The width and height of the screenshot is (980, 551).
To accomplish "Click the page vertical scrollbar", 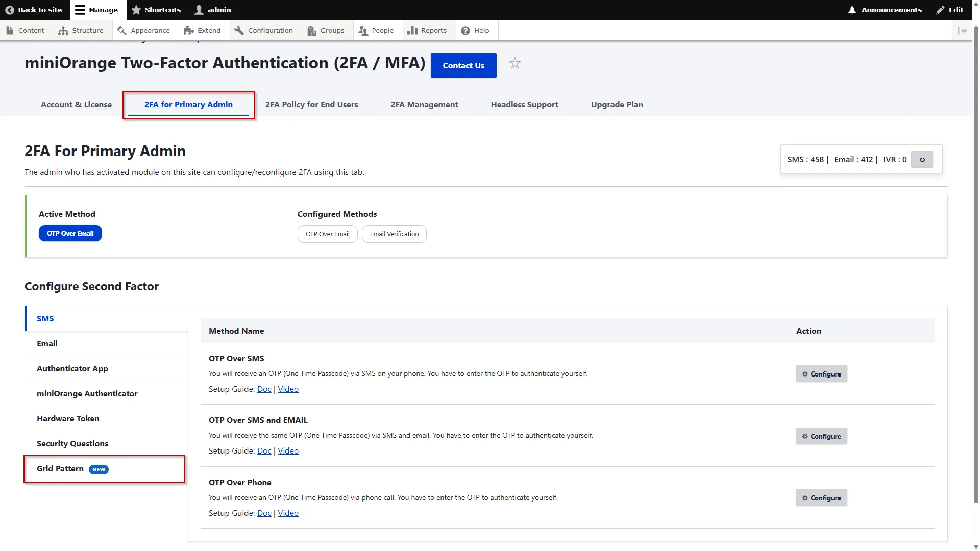I will pos(976,265).
